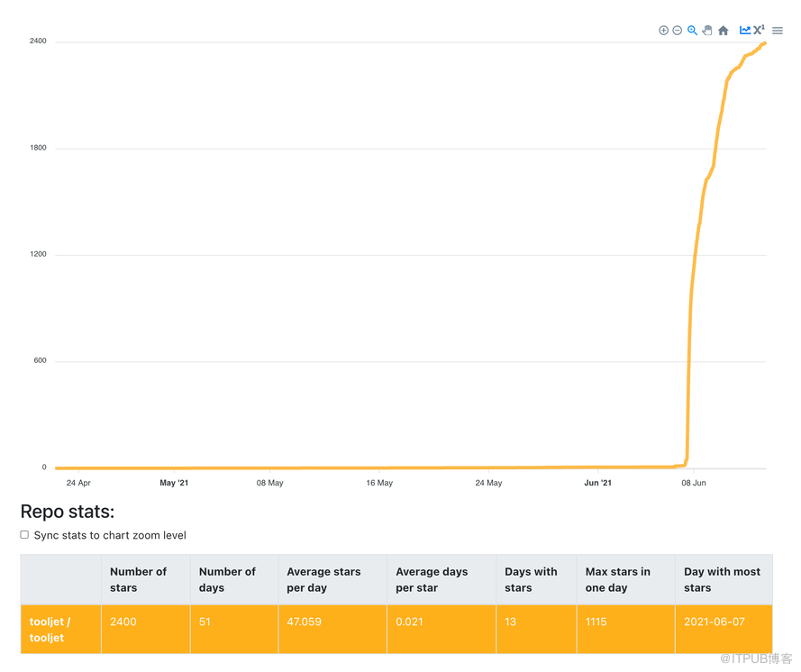This screenshot has height=672, width=801.
Task: Click the Average stars per day header
Action: click(x=323, y=579)
